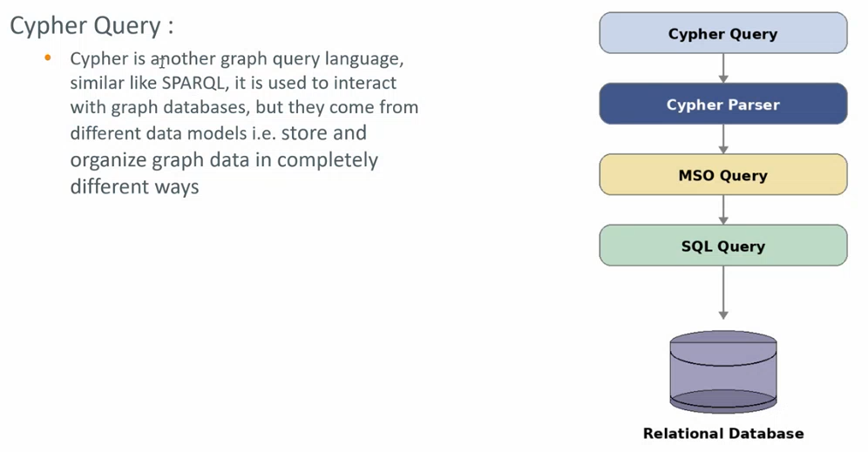Click the phrase 'with graph databases'
This screenshot has width=868, height=452.
click(160, 107)
